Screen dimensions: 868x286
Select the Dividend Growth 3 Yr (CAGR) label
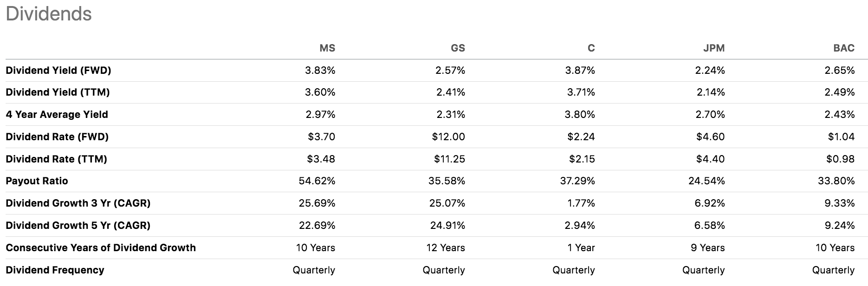click(x=78, y=203)
